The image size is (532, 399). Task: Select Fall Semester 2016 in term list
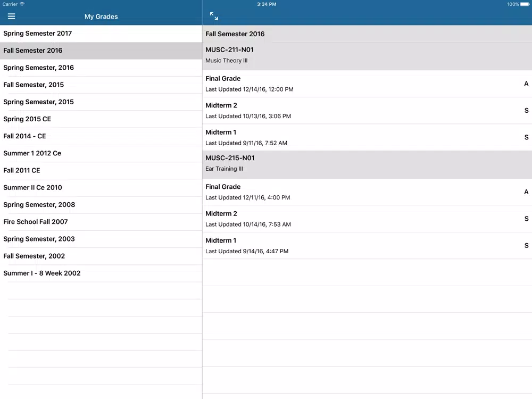[101, 51]
